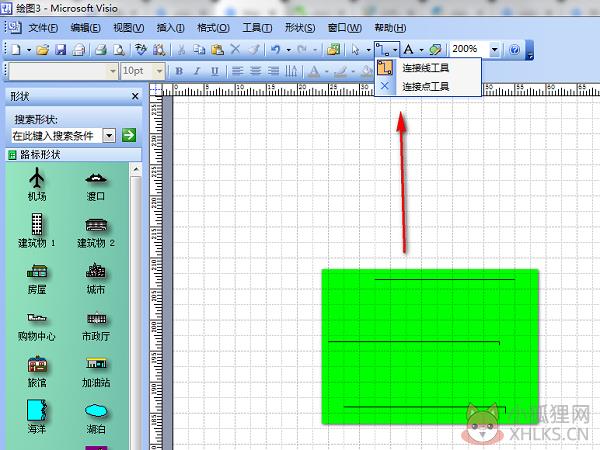Select the Text tool A icon
Screen dimensions: 600x450
click(408, 50)
